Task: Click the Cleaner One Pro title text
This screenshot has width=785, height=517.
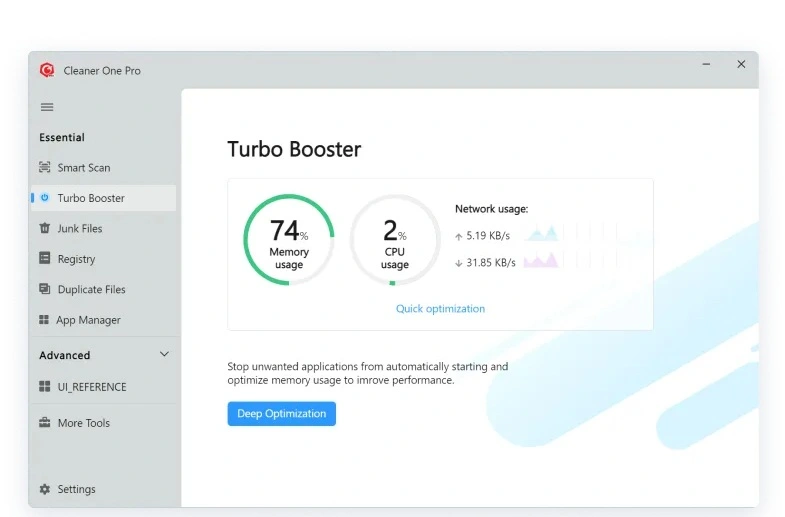Action: (x=102, y=71)
